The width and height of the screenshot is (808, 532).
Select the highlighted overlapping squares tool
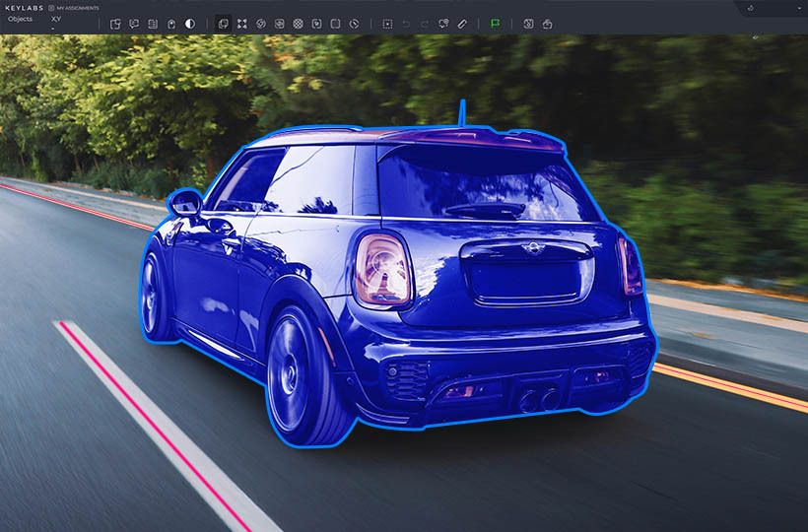tap(224, 24)
